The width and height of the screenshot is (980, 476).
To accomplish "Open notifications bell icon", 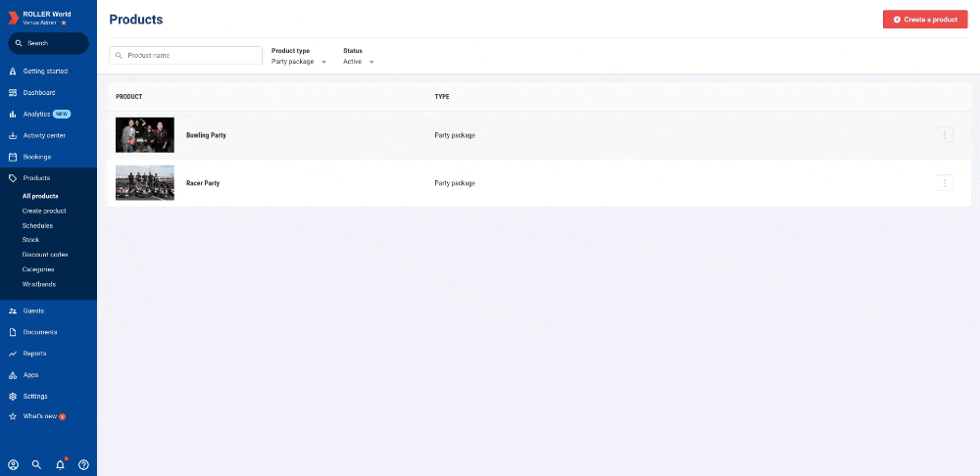I will [x=60, y=464].
